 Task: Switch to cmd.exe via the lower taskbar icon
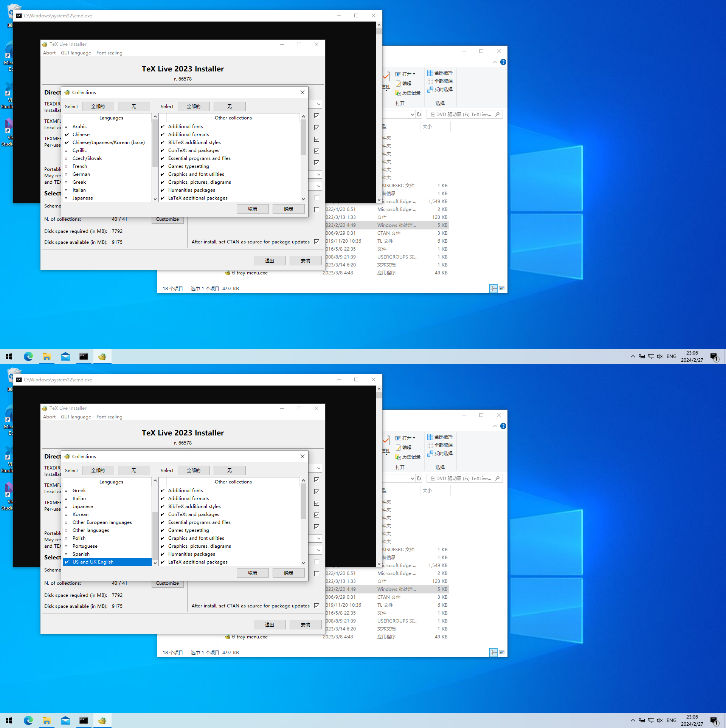point(84,720)
